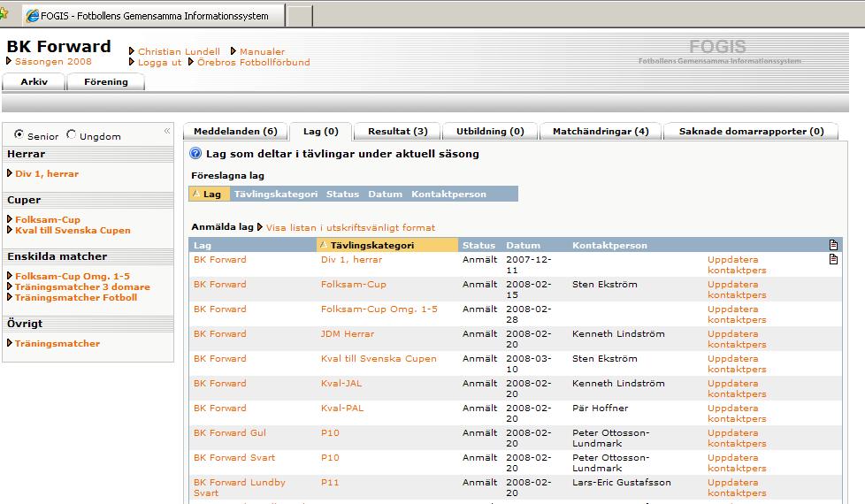The image size is (865, 504).
Task: Open JDM Herrar category link
Action: pos(348,333)
